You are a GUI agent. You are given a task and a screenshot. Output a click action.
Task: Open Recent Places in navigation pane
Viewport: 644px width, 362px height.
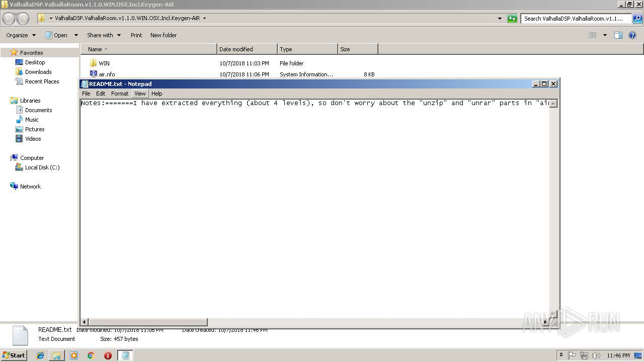click(x=42, y=81)
